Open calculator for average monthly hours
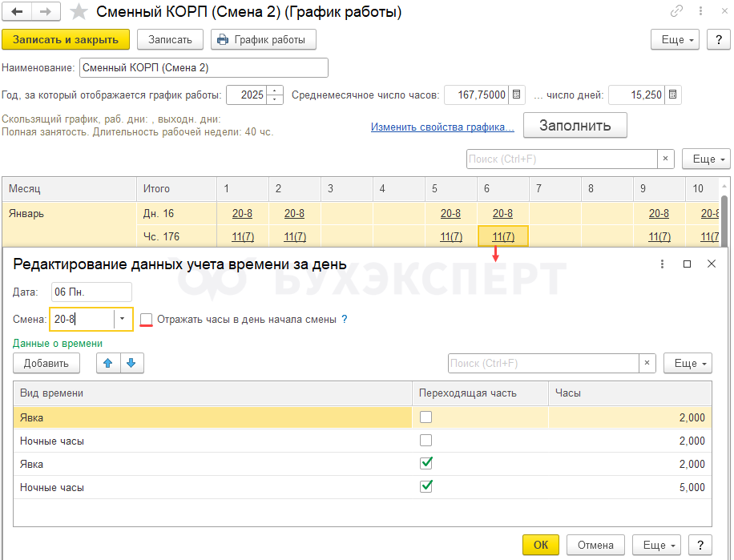The image size is (734, 560). pos(518,95)
